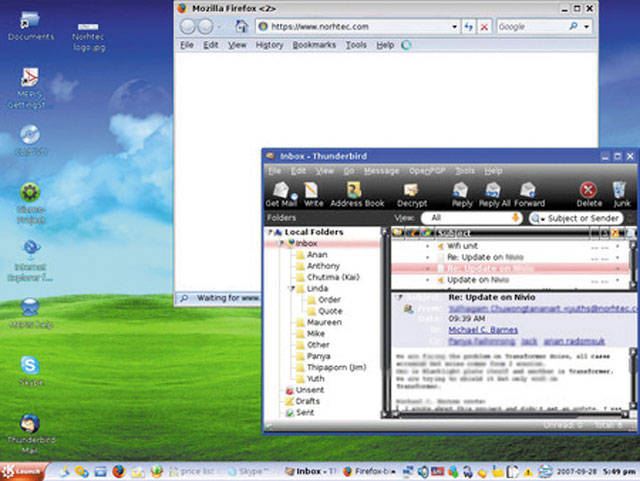
Task: Collapse the Inbox folder expander
Action: 281,243
